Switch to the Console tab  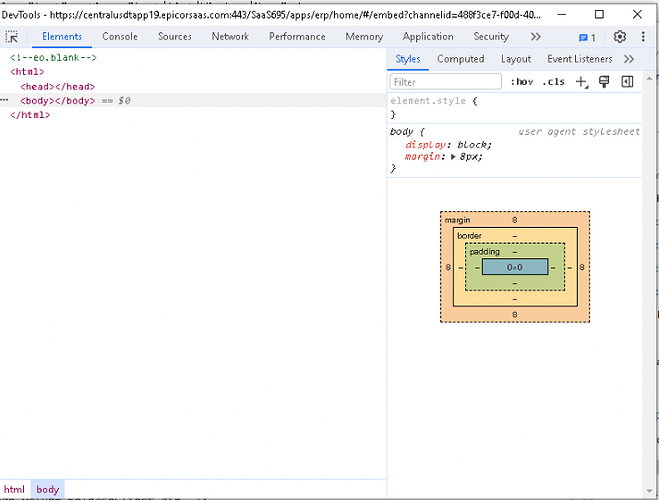coord(120,37)
